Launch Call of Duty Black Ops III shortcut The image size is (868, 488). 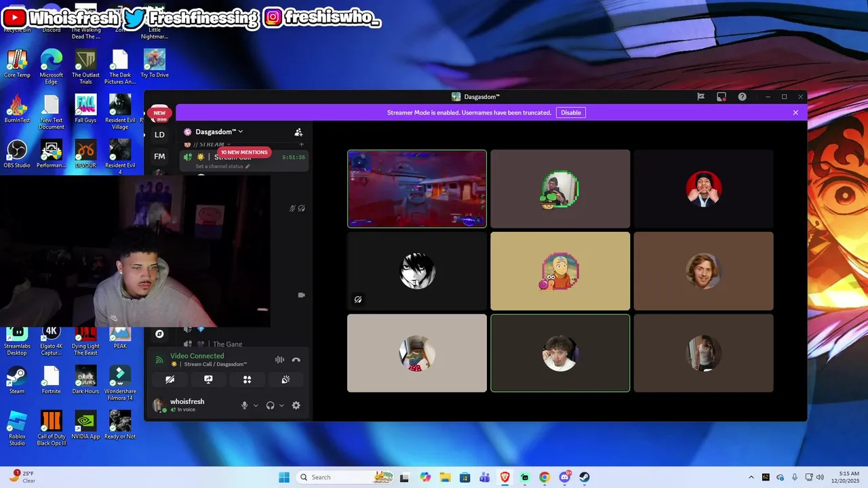click(52, 428)
